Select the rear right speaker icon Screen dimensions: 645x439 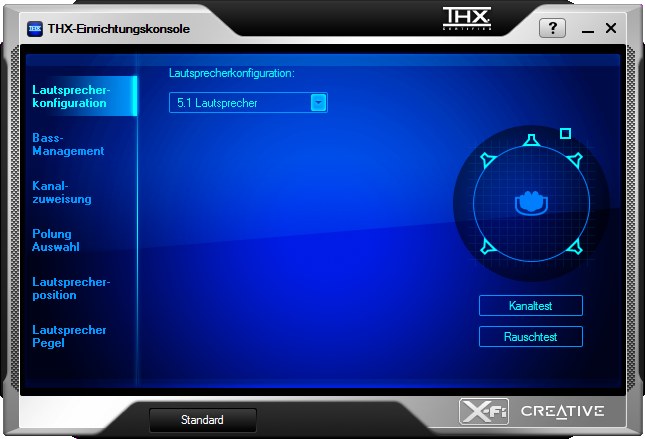point(575,246)
